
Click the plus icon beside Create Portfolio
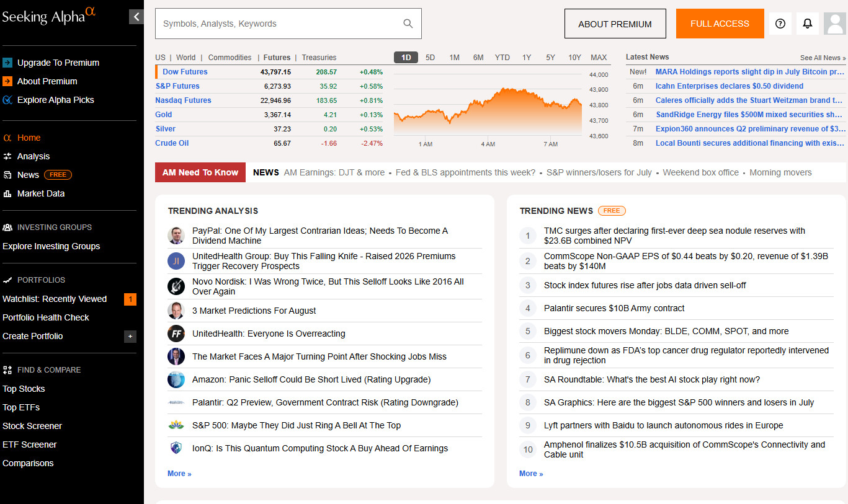coord(130,337)
